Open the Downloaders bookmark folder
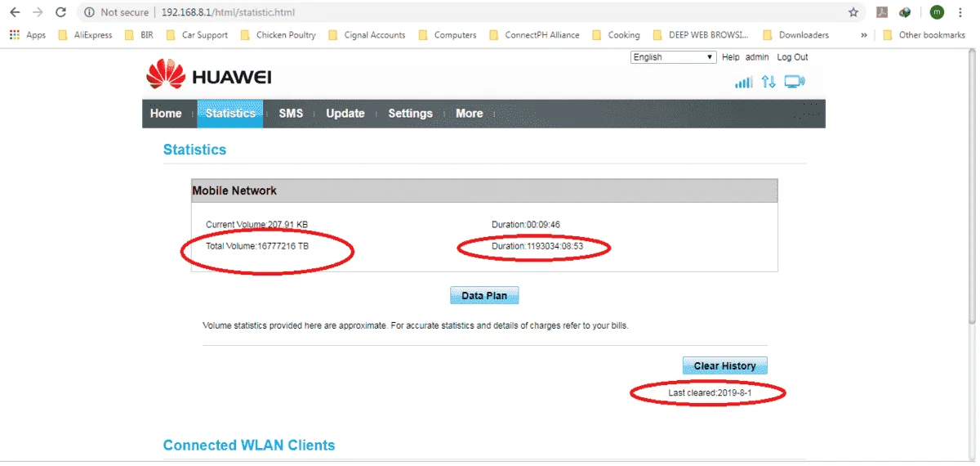The width and height of the screenshot is (980, 466). coord(795,35)
